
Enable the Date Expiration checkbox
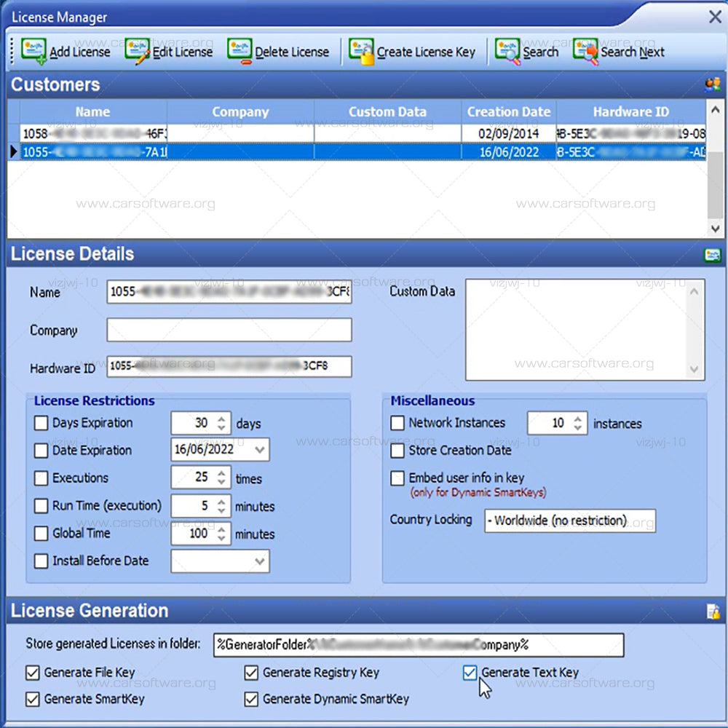(x=41, y=451)
